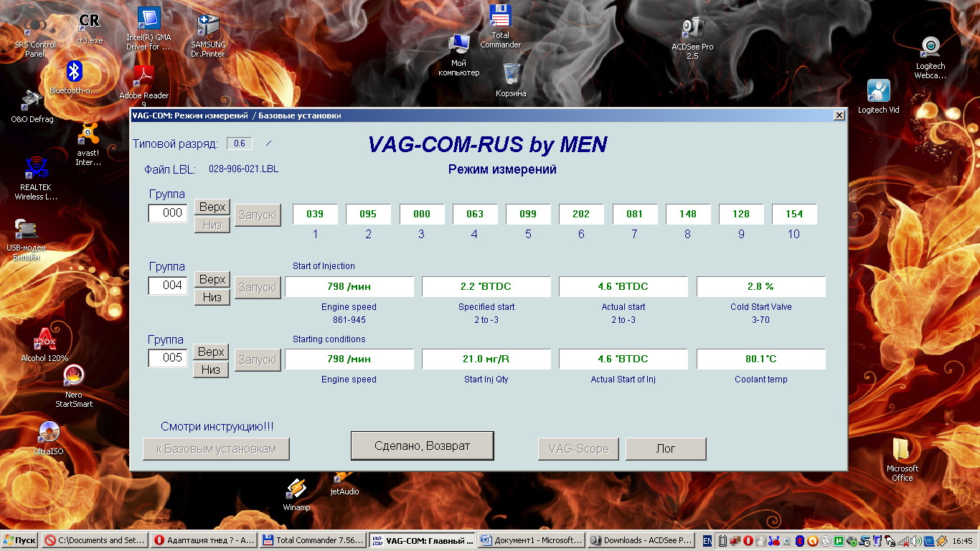Open the O&O Defrag desktop icon
Image resolution: width=980 pixels, height=551 pixels.
32,106
